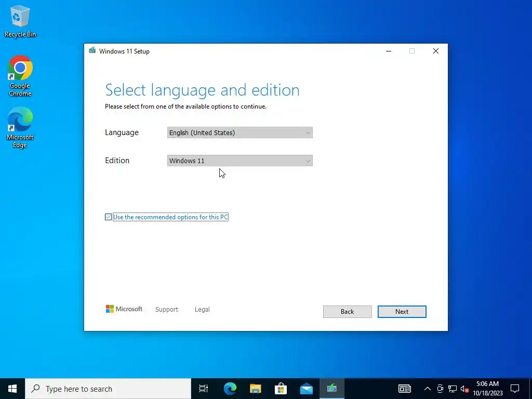Viewport: 532px width, 399px height.
Task: Click the Next button
Action: [x=402, y=312]
